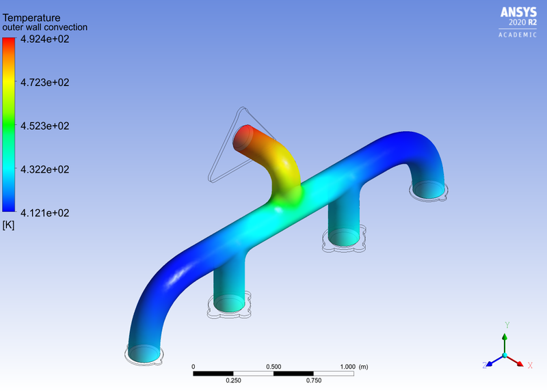This screenshot has width=547, height=392.
Task: Click the yellow elbow of the inlet pipe
Action: click(x=284, y=164)
